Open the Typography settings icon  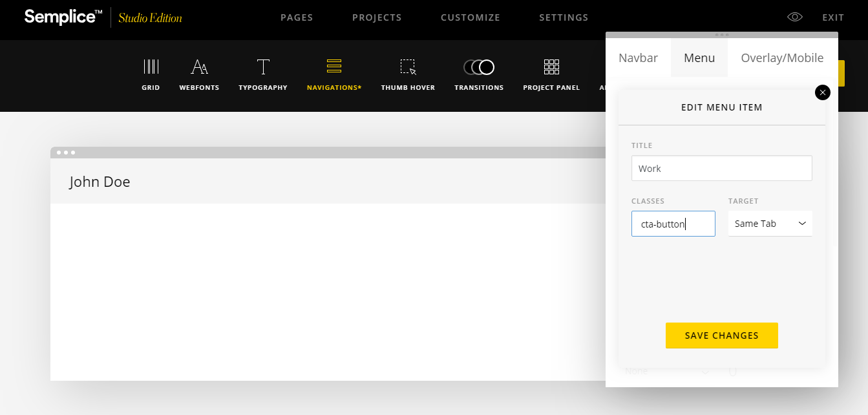(262, 67)
